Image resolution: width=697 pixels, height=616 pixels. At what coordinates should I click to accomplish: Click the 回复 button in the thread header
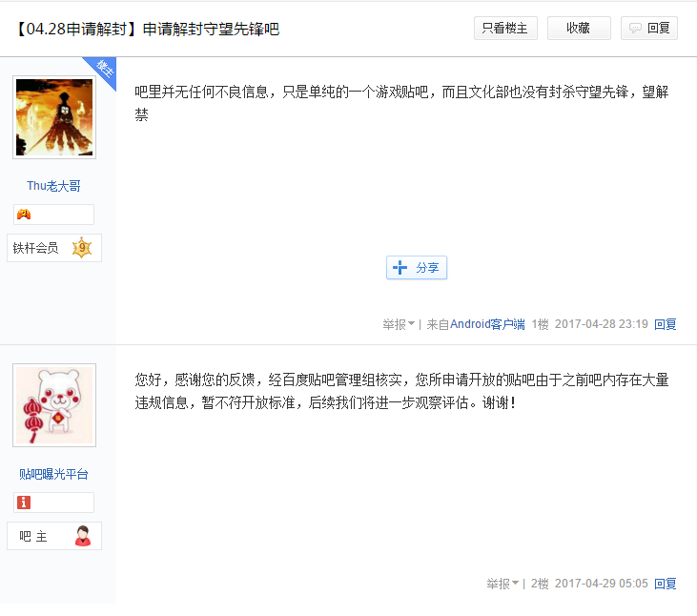pos(649,29)
